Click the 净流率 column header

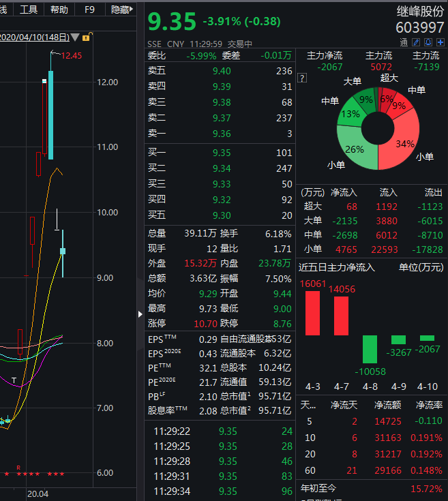[x=429, y=405]
